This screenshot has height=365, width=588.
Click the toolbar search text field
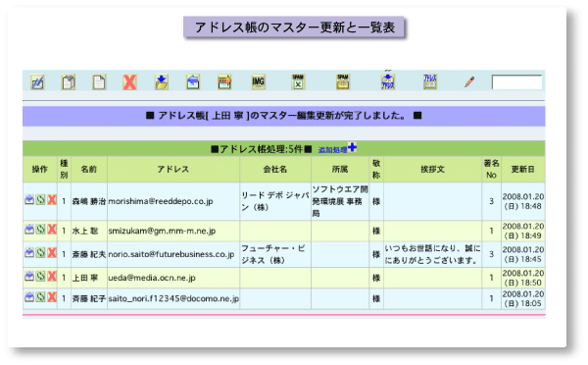coord(516,82)
